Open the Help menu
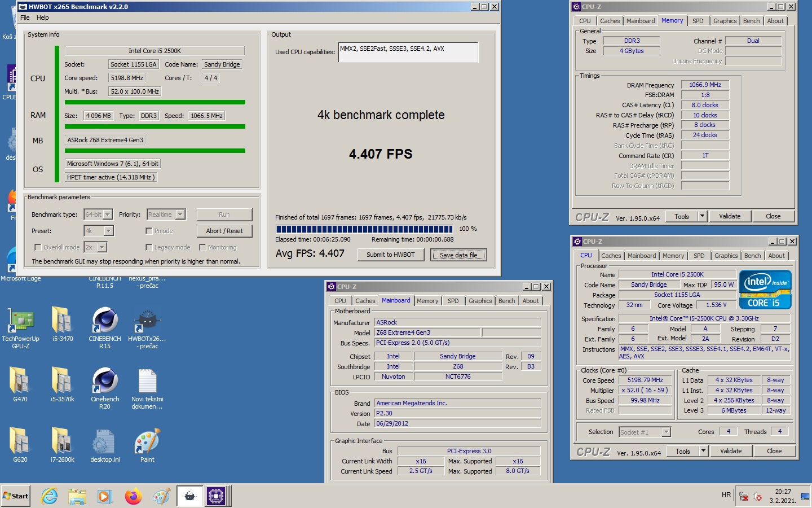 (43, 17)
